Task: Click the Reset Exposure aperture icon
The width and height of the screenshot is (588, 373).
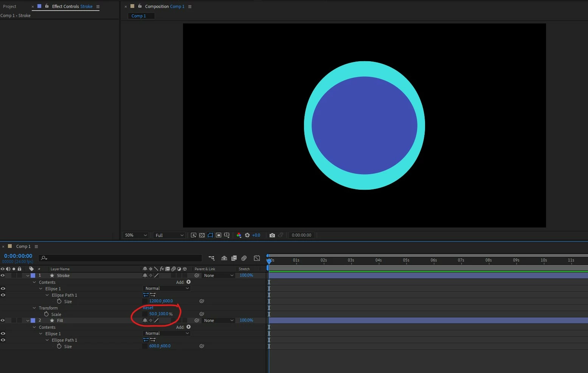Action: (247, 235)
